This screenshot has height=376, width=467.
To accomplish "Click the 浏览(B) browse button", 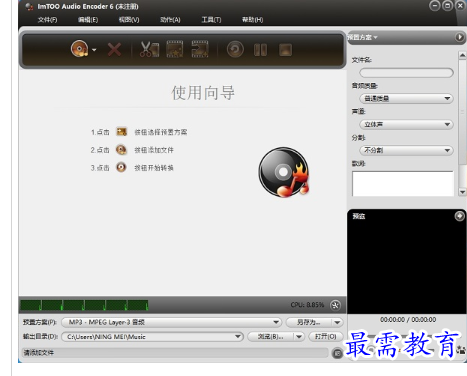I will tap(270, 337).
